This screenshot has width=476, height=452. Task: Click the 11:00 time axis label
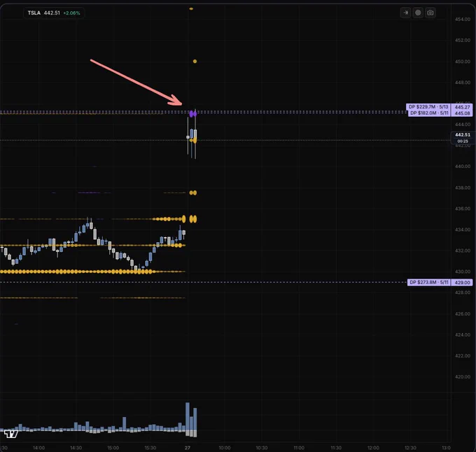point(299,448)
